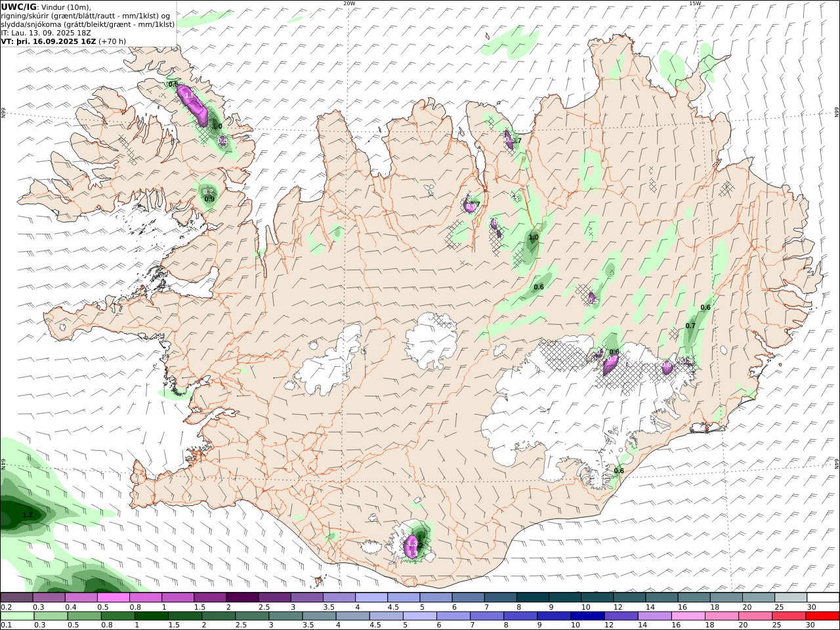Click the '20W' longitude label at top
This screenshot has width=840, height=630.
click(x=349, y=3)
